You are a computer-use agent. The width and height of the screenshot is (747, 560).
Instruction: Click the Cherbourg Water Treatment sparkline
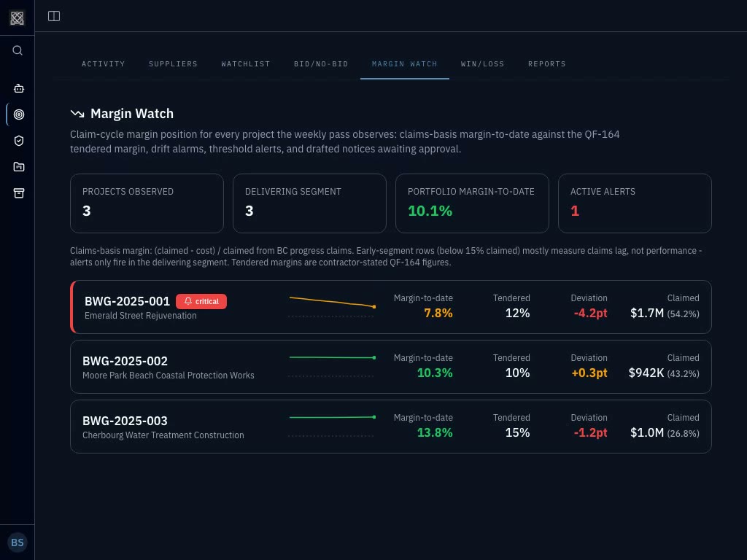[x=332, y=426]
